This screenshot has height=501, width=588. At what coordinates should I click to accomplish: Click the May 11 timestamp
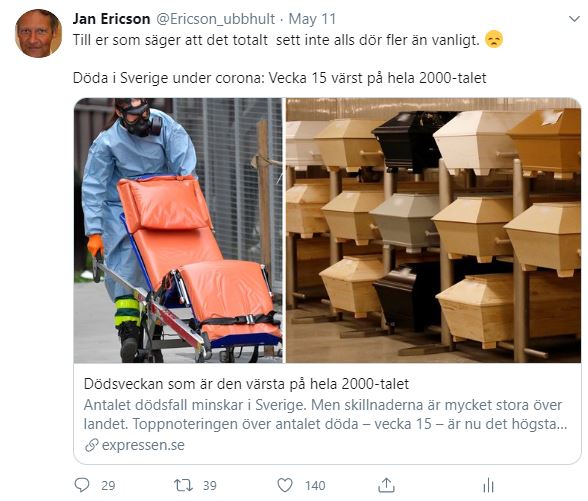pos(312,19)
